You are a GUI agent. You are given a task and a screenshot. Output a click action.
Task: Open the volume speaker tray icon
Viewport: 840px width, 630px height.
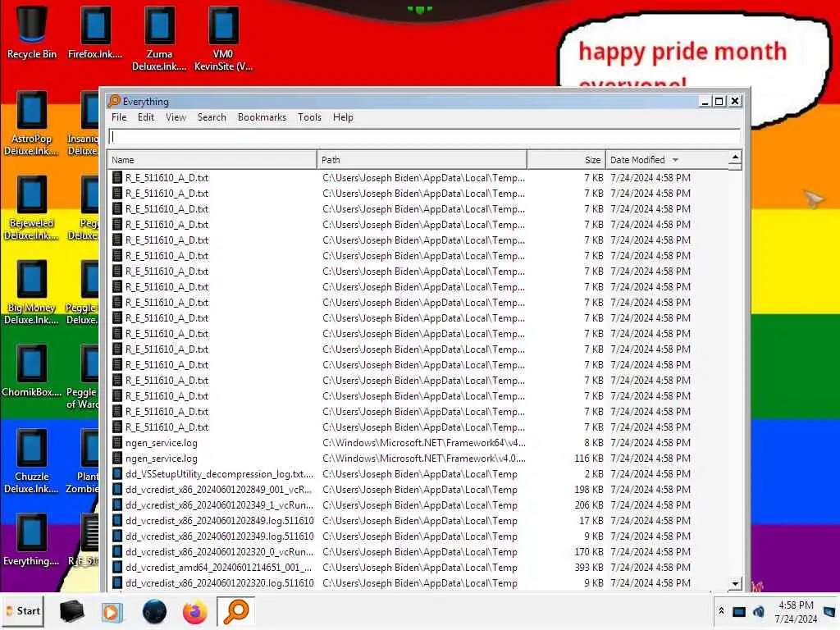pos(758,611)
